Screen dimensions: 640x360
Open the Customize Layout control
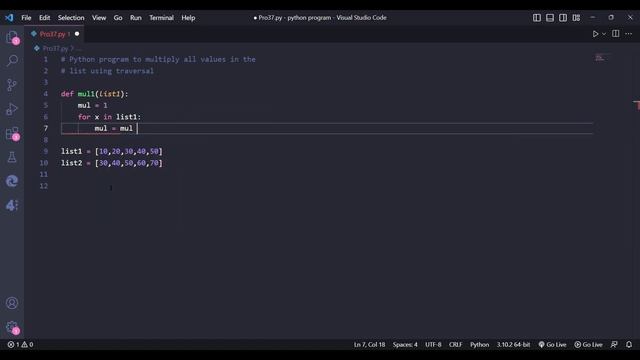pos(576,18)
